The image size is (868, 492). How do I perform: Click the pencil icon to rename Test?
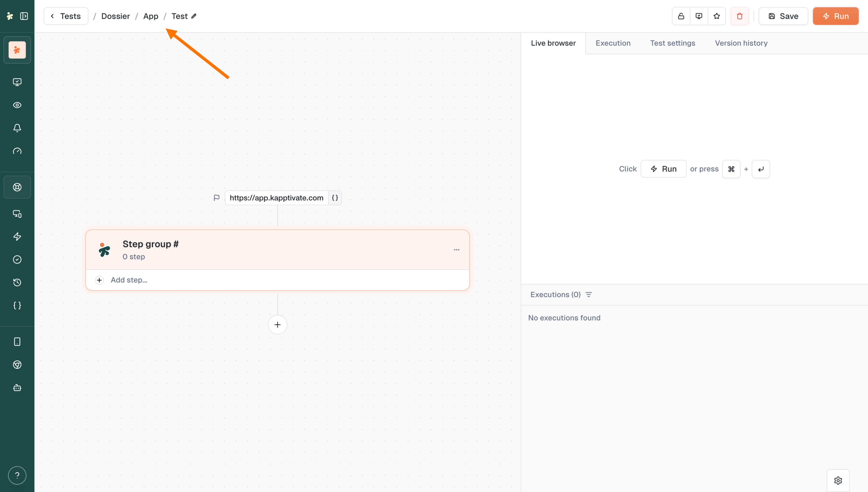coord(194,16)
